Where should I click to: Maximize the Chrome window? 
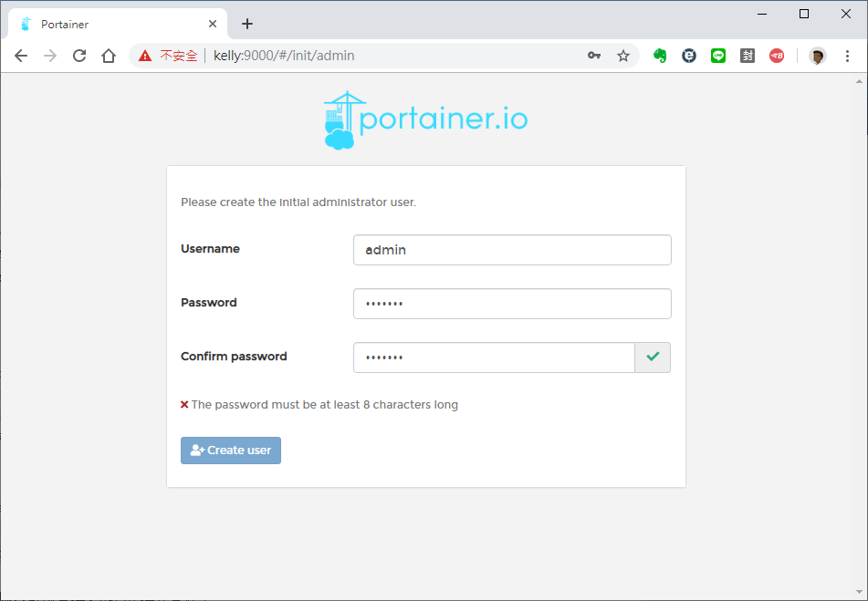pos(804,14)
